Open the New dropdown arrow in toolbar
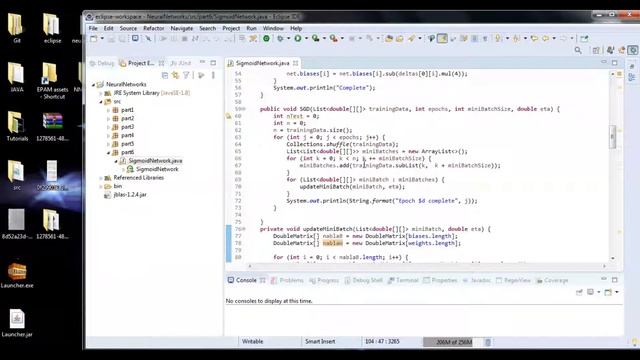Screen dimensions: 640x360 click(x=102, y=39)
